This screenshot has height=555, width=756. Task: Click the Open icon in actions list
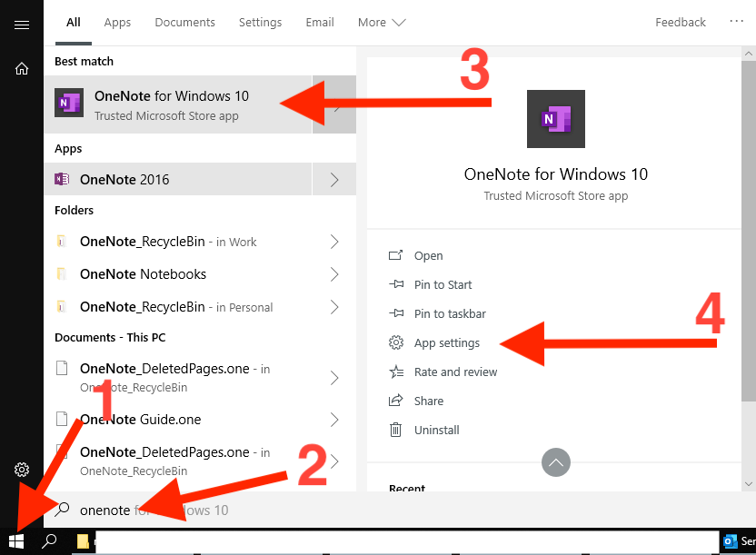pos(396,255)
